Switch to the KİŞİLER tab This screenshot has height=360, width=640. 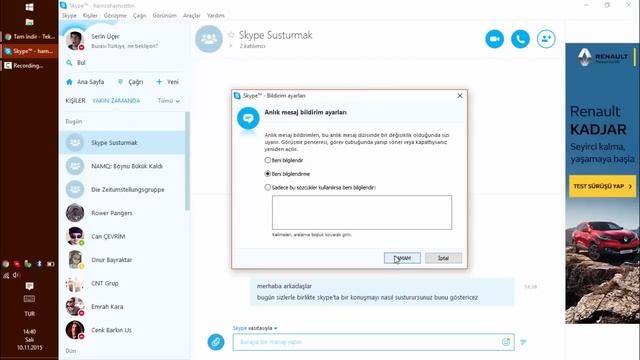point(76,101)
